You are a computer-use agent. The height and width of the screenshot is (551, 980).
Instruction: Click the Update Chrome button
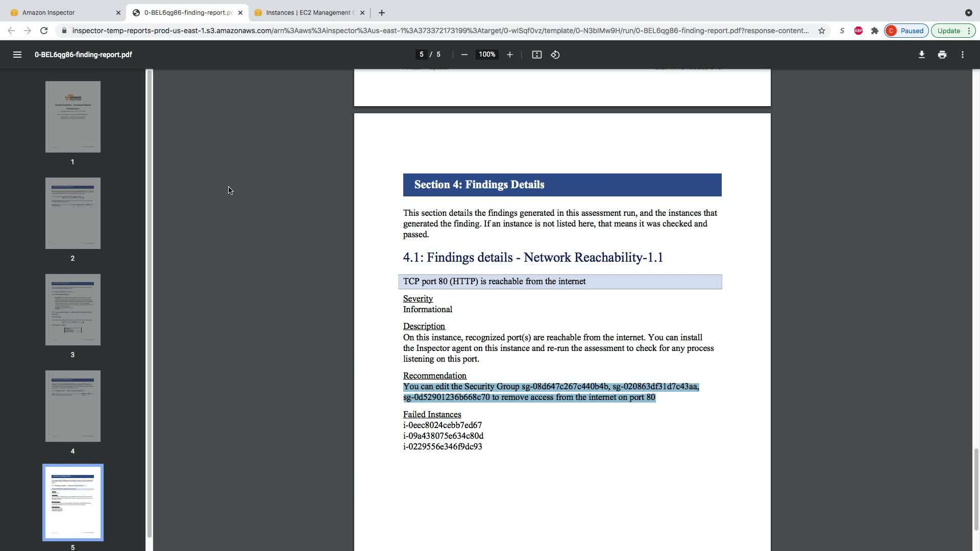(948, 31)
